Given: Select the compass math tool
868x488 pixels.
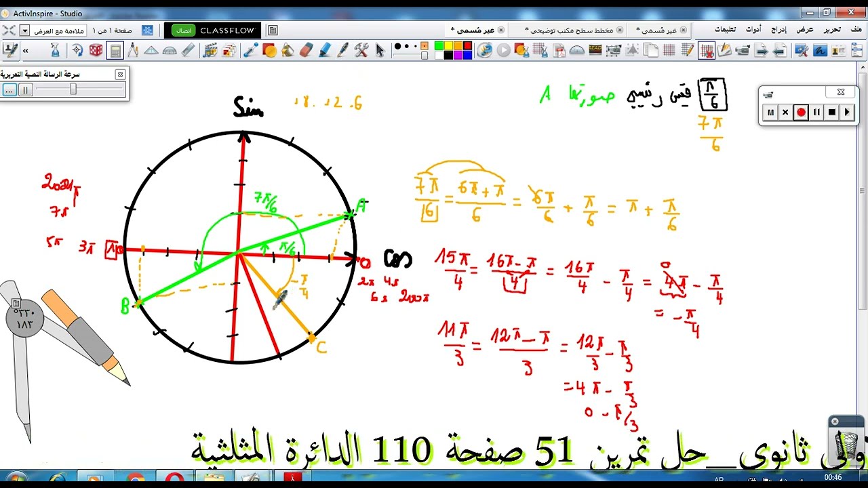Looking at the screenshot, I should coord(133,50).
